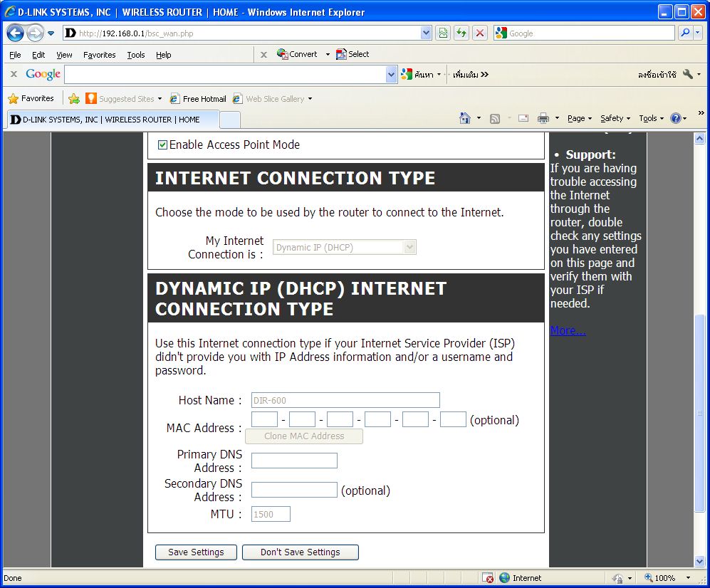Open the Tools menu in menu bar
This screenshot has height=588, width=710.
pos(136,55)
